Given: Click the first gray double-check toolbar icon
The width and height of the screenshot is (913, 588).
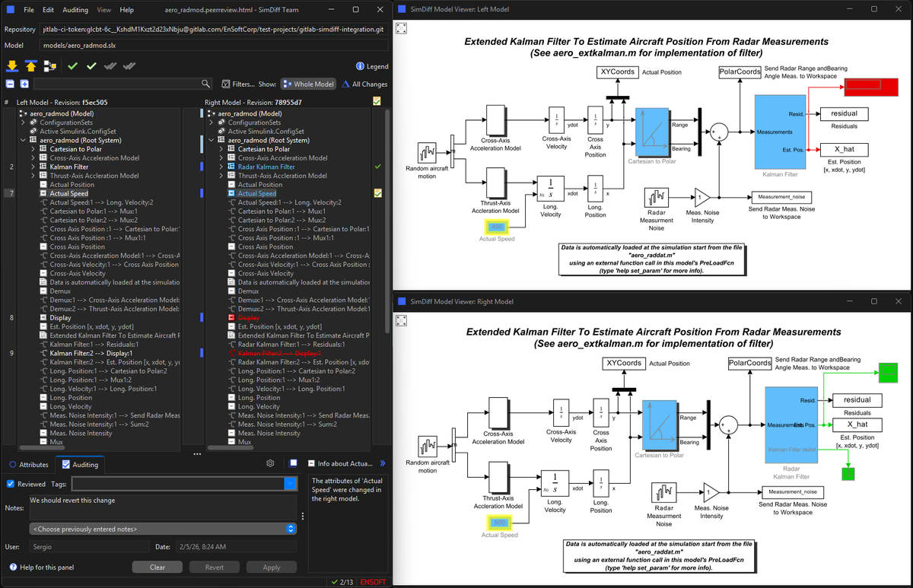Looking at the screenshot, I should (x=110, y=66).
